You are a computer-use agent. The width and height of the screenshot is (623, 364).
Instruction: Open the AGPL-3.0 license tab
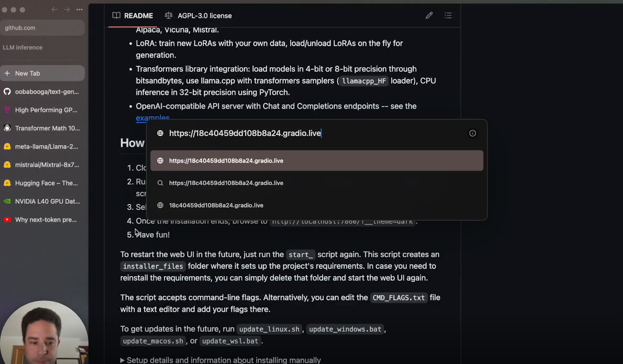tap(198, 16)
